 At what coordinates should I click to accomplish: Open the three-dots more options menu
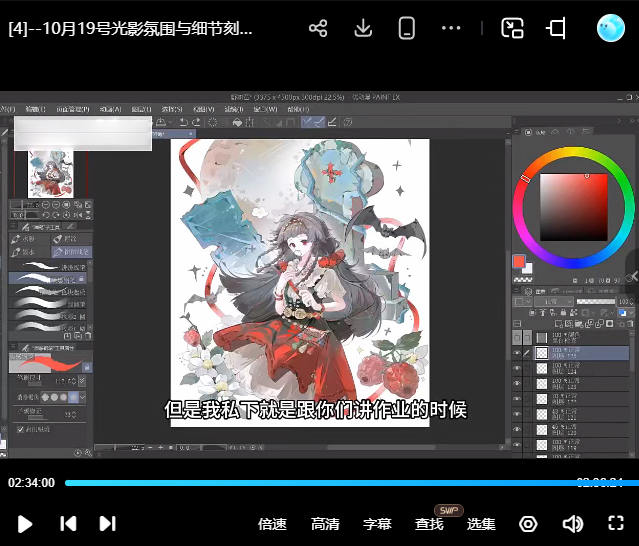tap(451, 28)
